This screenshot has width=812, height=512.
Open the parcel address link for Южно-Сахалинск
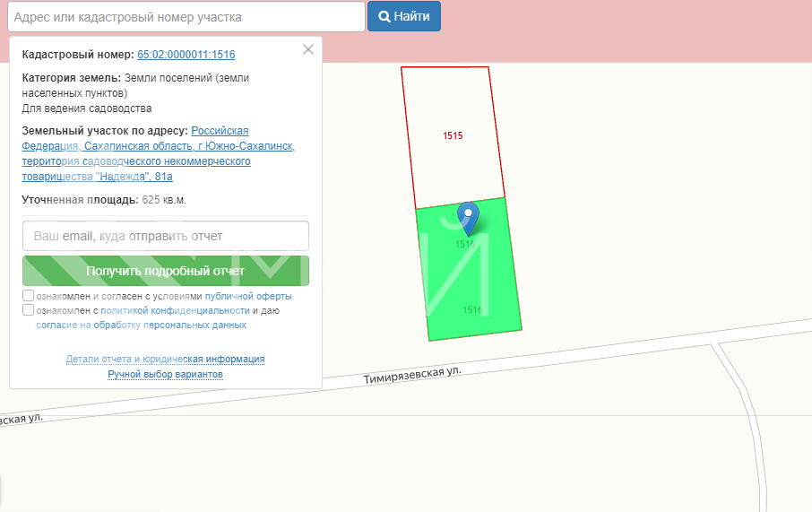click(158, 153)
